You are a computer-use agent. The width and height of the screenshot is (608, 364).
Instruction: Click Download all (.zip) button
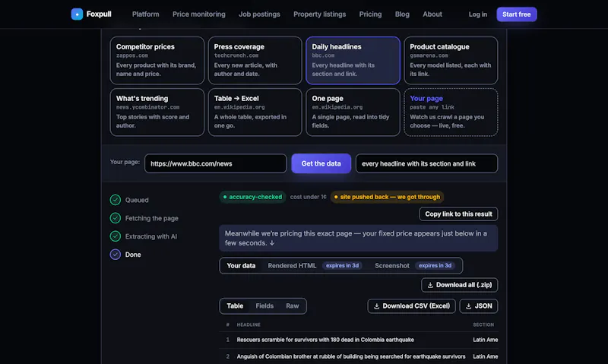coord(460,285)
